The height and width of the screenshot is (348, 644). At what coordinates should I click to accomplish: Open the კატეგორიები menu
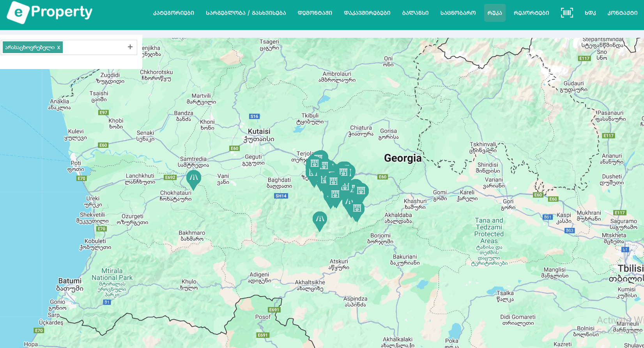pos(173,13)
